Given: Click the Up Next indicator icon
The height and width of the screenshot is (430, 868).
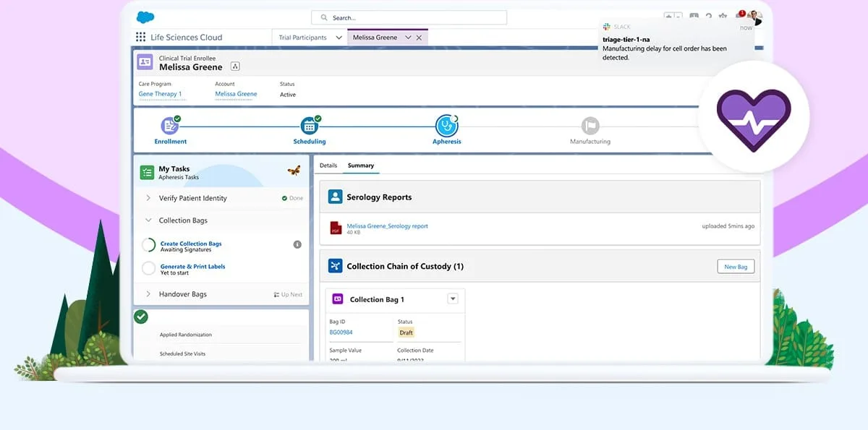Looking at the screenshot, I should 276,295.
